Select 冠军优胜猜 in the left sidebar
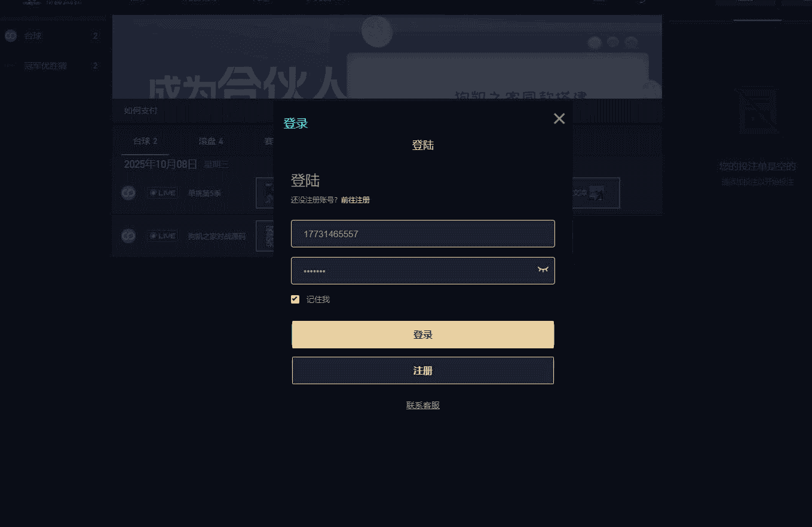The image size is (812, 527). pyautogui.click(x=45, y=66)
